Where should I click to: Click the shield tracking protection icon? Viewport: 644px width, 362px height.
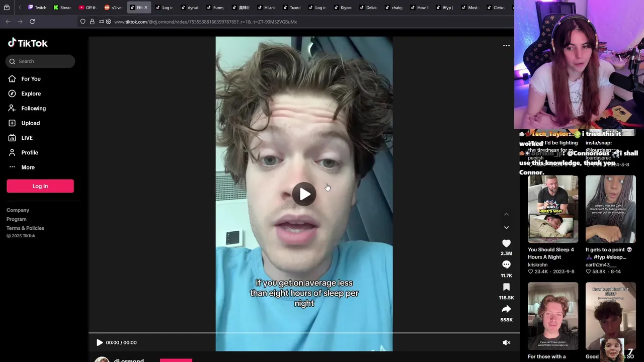point(83,22)
